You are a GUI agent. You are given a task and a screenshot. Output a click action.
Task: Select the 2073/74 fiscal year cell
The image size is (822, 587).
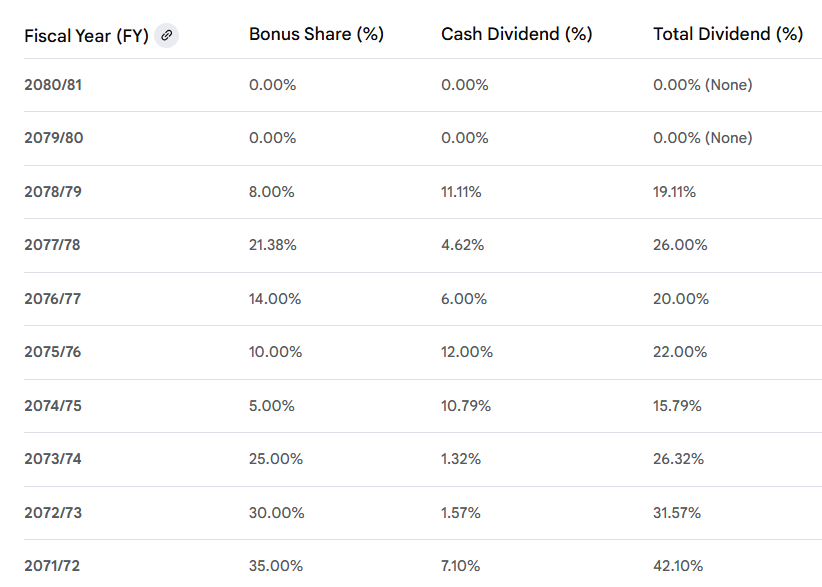tap(53, 459)
